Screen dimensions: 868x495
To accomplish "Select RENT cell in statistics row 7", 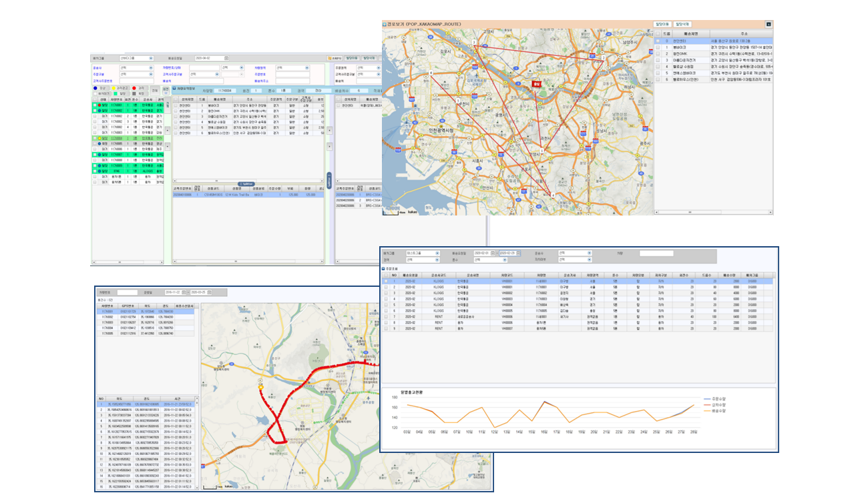I will (439, 318).
